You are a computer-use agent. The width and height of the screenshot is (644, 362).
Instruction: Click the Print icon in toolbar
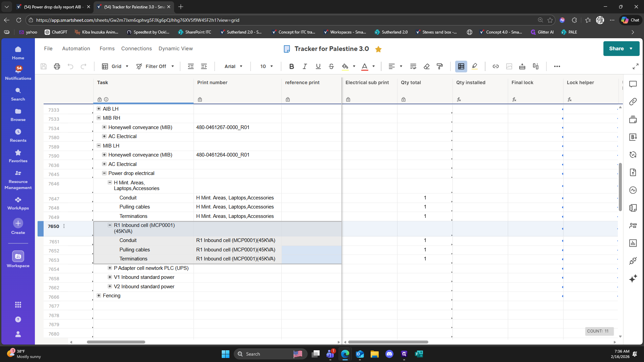click(57, 66)
